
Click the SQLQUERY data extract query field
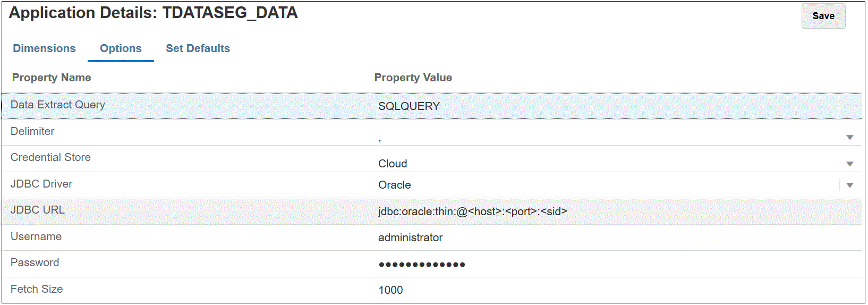pyautogui.click(x=409, y=106)
